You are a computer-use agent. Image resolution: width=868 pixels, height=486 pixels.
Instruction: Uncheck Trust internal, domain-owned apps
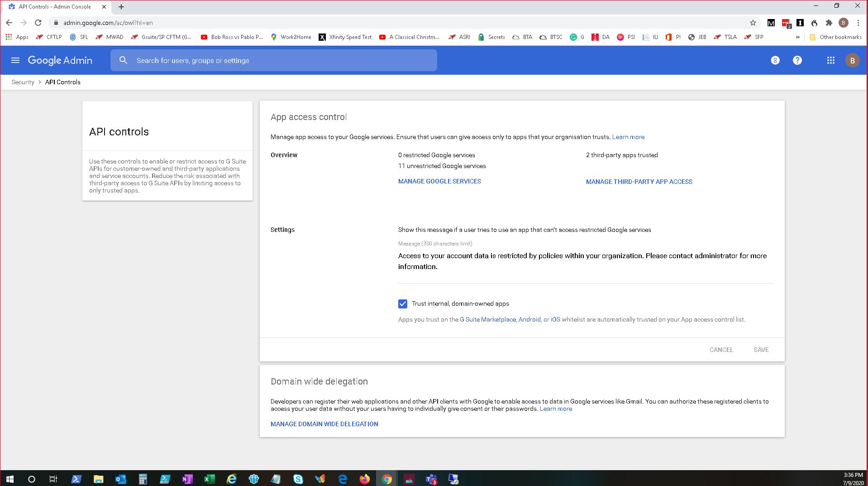click(403, 303)
